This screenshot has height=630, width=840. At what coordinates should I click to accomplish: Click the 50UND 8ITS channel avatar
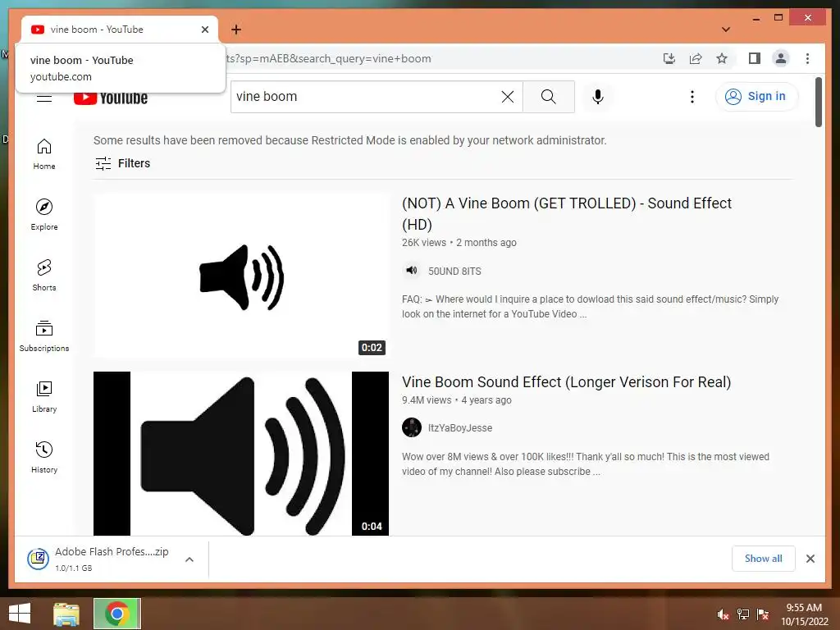412,271
